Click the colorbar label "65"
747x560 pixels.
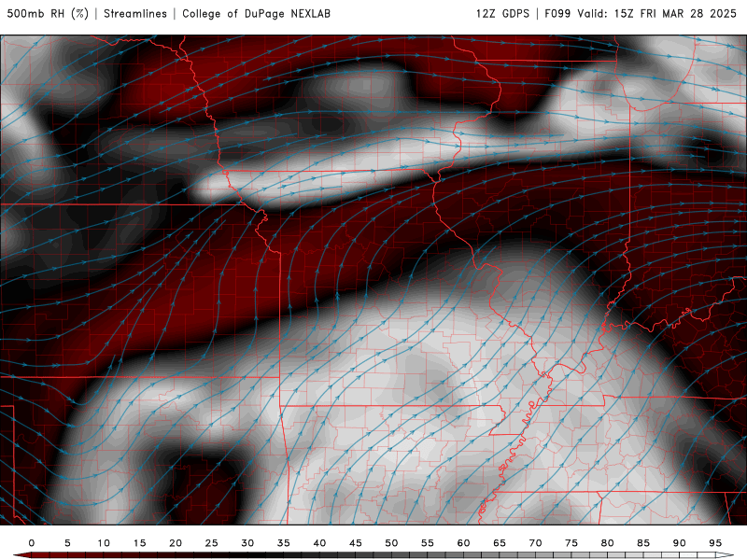500,543
